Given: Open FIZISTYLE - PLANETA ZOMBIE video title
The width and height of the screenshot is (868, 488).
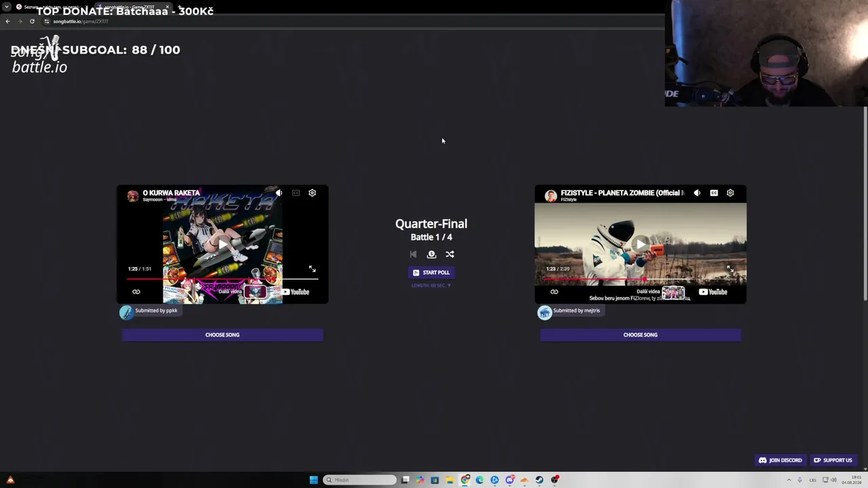Looking at the screenshot, I should point(623,193).
